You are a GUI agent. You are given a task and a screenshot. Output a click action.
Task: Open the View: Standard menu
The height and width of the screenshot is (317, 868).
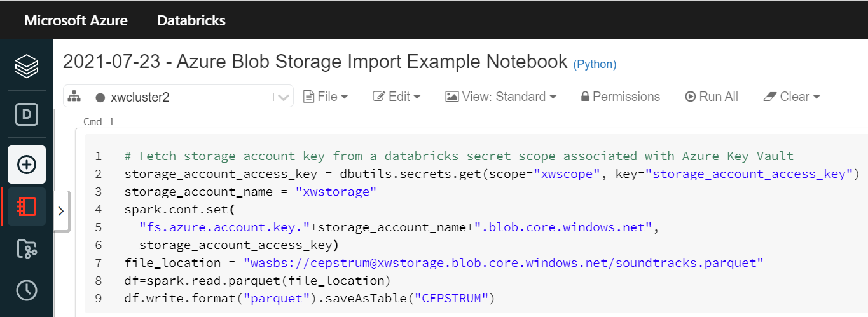501,97
